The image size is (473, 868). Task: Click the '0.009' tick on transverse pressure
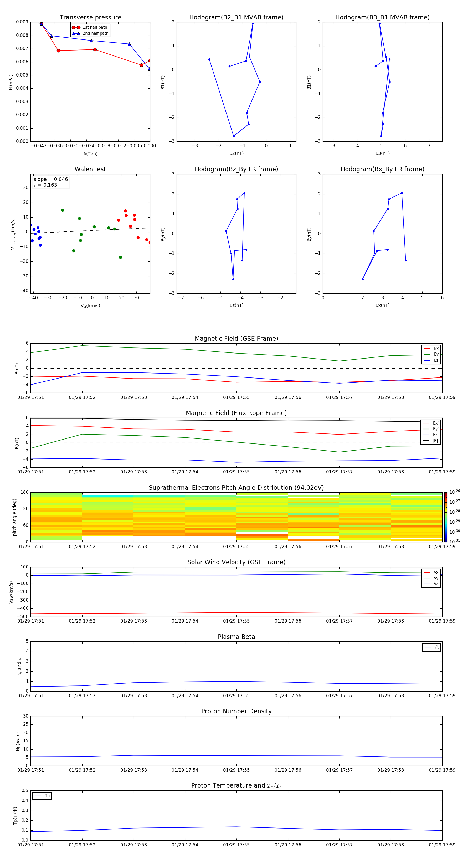[22, 22]
